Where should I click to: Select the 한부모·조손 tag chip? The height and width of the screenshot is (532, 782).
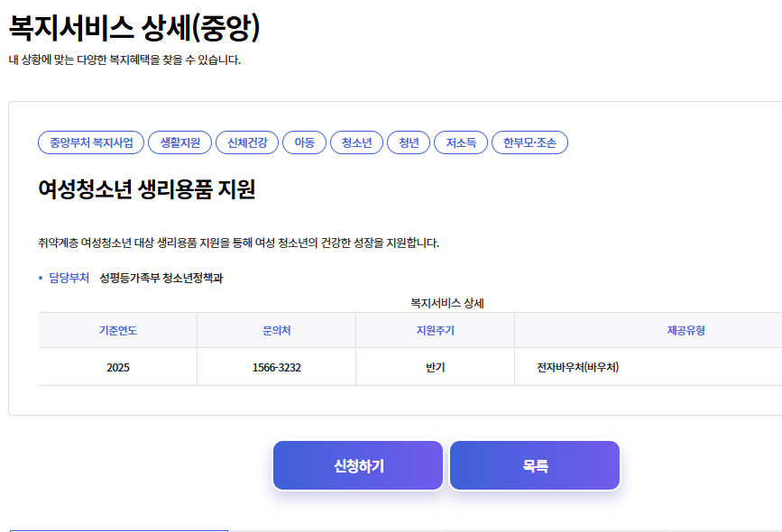tap(529, 142)
